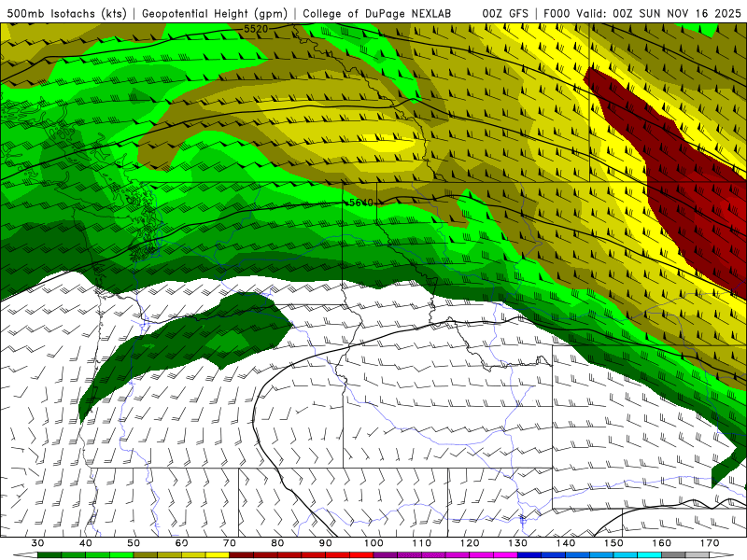Select the bright magenta swatch ending at 130

[x=505, y=554]
